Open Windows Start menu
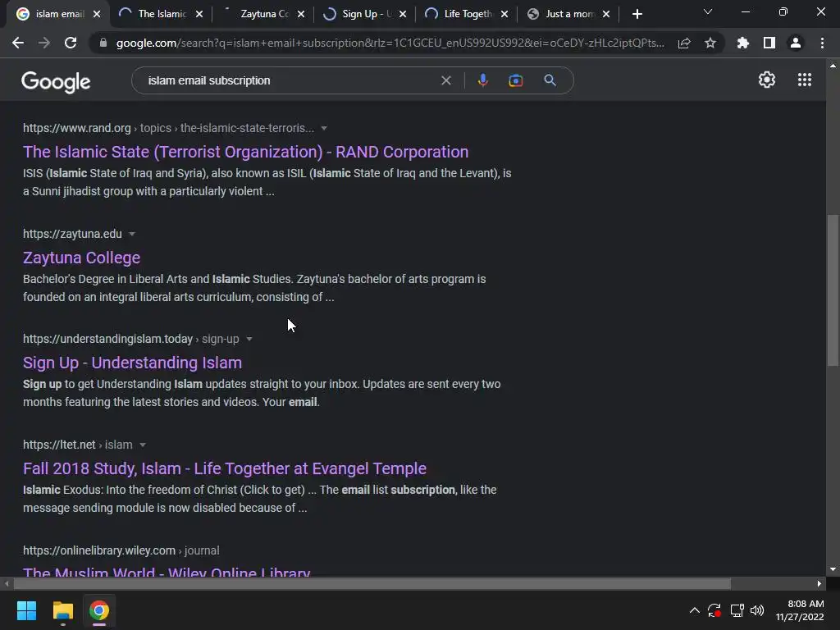 coord(26,610)
